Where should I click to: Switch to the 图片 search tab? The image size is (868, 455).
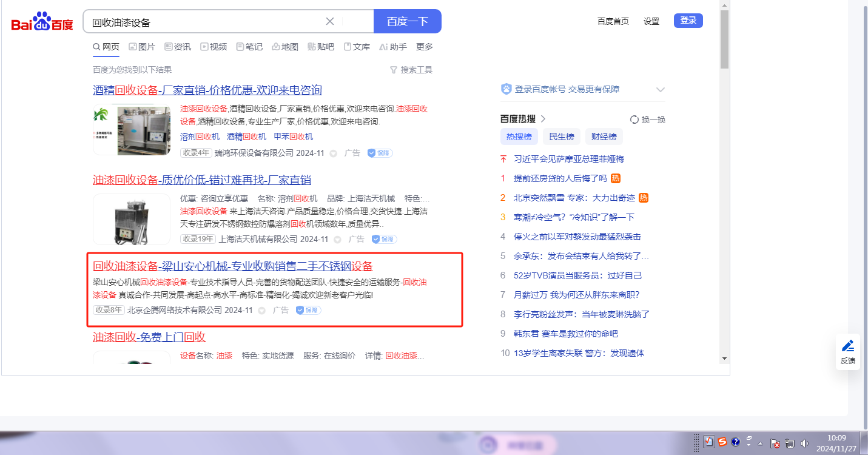[x=142, y=47]
